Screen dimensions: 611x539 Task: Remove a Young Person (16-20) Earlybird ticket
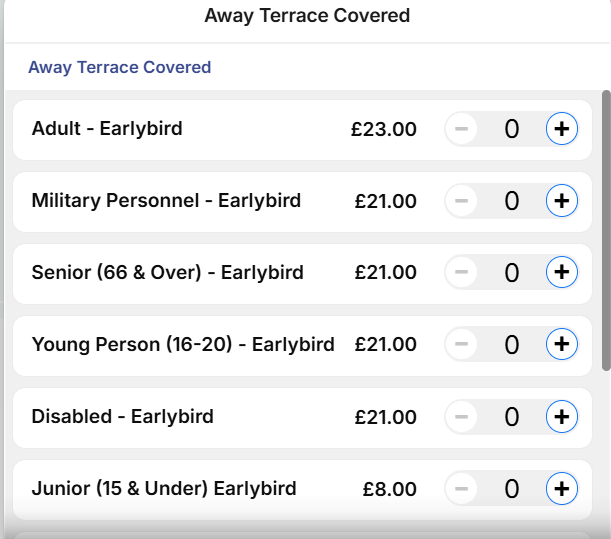(461, 345)
